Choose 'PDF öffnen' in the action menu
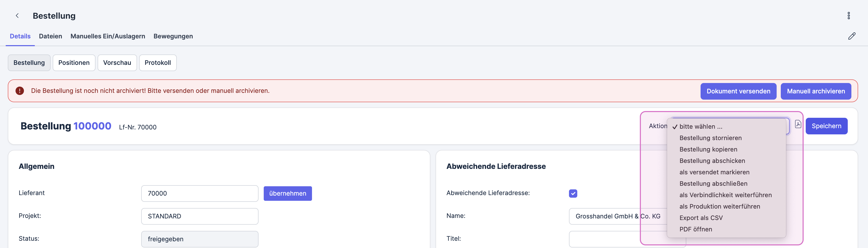This screenshot has height=248, width=868. click(695, 229)
